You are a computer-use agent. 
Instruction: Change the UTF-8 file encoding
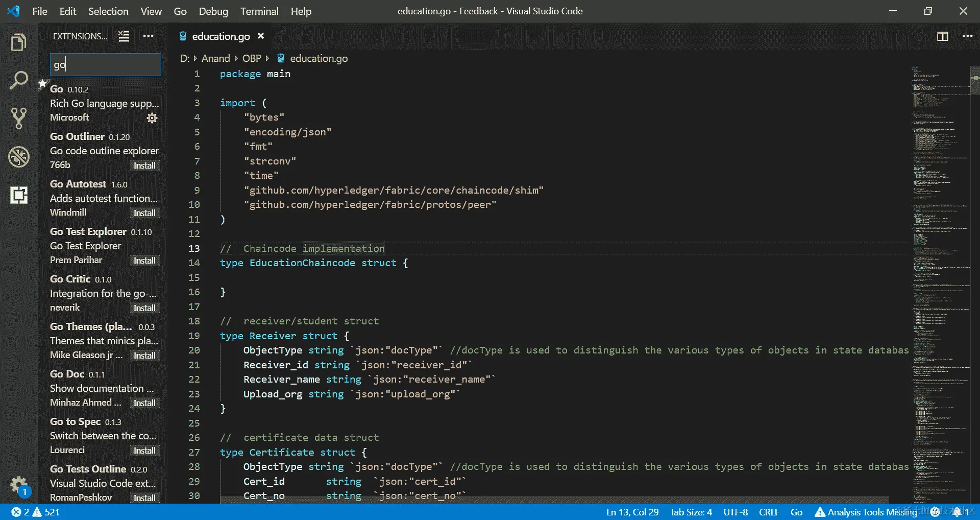coord(736,512)
